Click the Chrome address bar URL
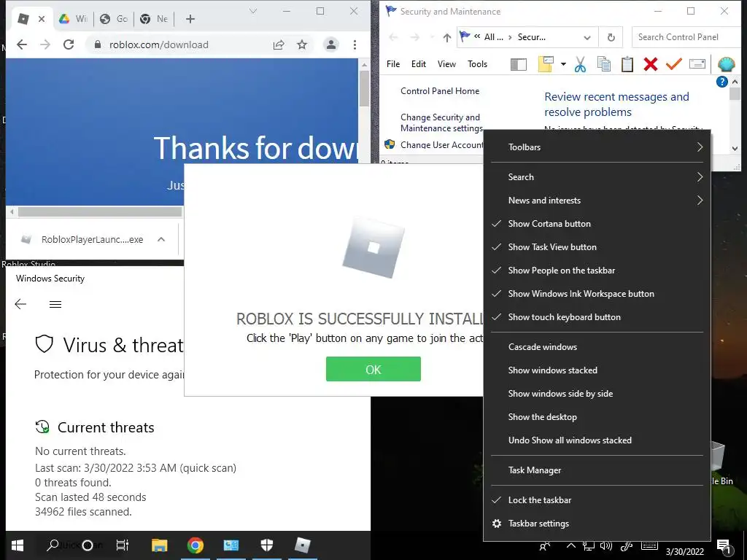The image size is (747, 560). [158, 44]
